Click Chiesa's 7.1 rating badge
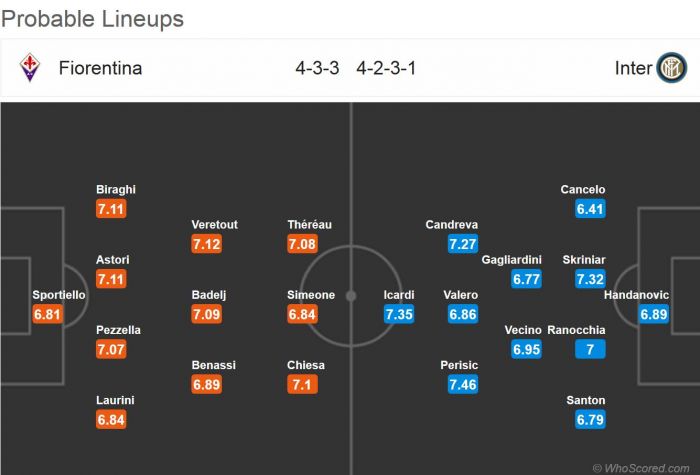This screenshot has width=700, height=475. pyautogui.click(x=302, y=384)
